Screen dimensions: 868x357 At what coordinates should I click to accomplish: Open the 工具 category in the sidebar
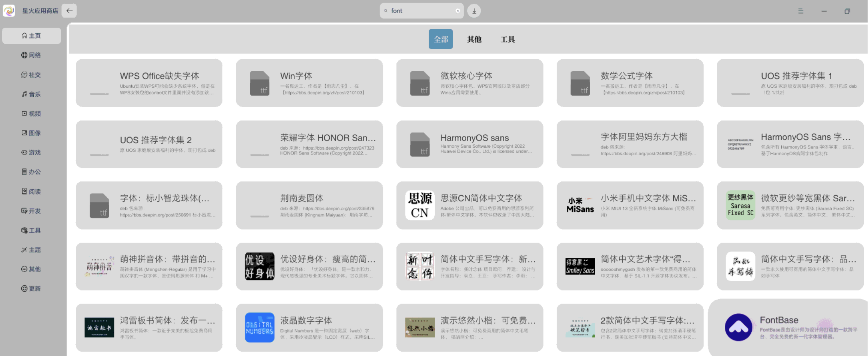32,230
